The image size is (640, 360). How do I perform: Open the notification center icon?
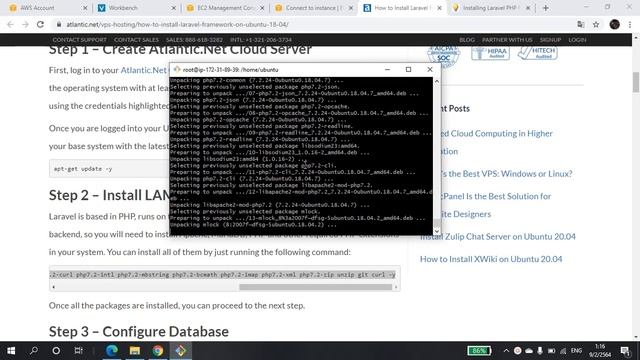tap(625, 351)
